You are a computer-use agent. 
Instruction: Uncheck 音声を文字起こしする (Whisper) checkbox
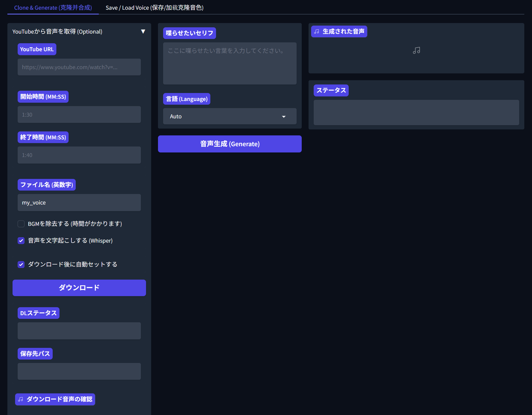(x=21, y=241)
